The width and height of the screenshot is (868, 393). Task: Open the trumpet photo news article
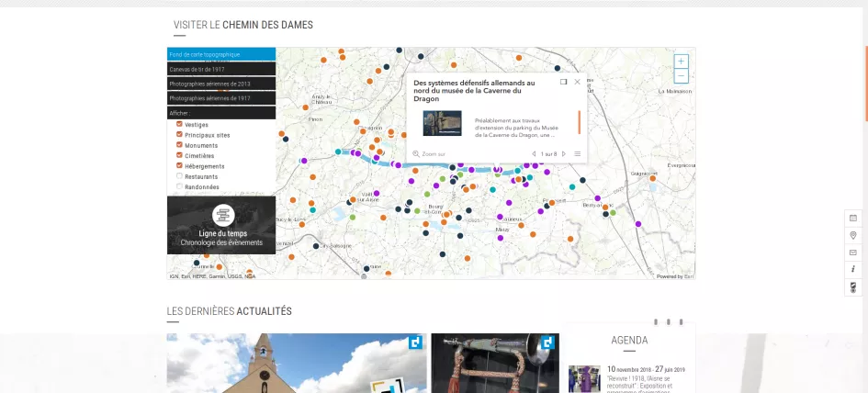495,363
